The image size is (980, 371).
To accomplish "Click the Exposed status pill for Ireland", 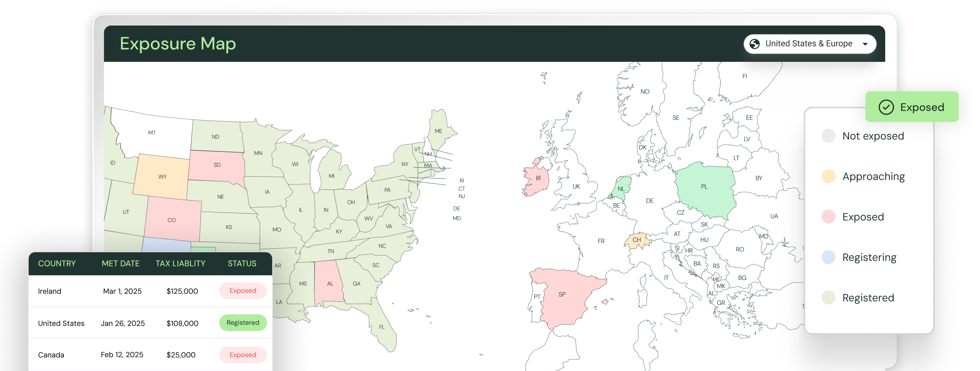I will pos(243,291).
